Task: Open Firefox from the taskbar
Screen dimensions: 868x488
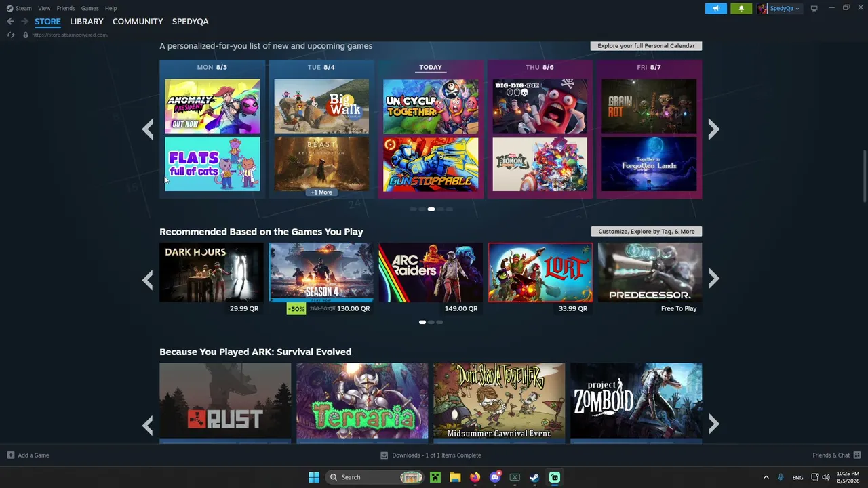Action: pyautogui.click(x=475, y=477)
